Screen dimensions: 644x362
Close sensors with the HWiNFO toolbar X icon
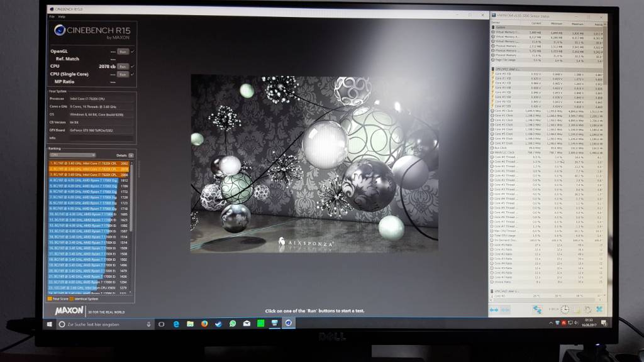[599, 309]
